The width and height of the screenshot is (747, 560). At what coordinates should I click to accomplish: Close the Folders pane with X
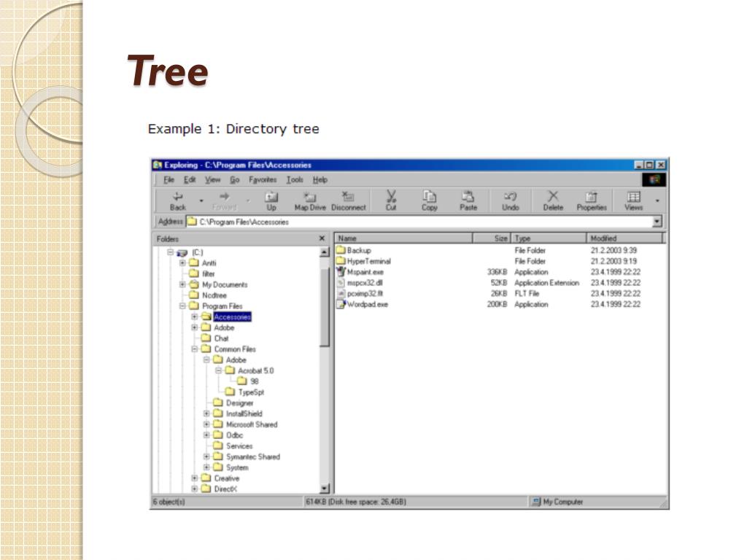322,238
